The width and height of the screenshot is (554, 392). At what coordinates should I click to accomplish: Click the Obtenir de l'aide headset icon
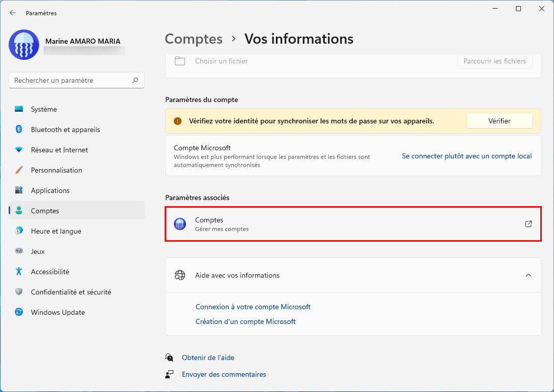[169, 357]
